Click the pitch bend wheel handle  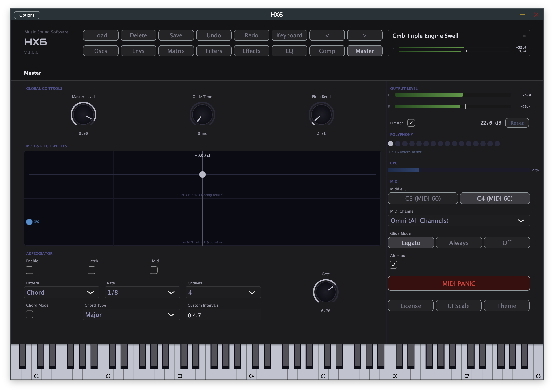click(x=202, y=174)
